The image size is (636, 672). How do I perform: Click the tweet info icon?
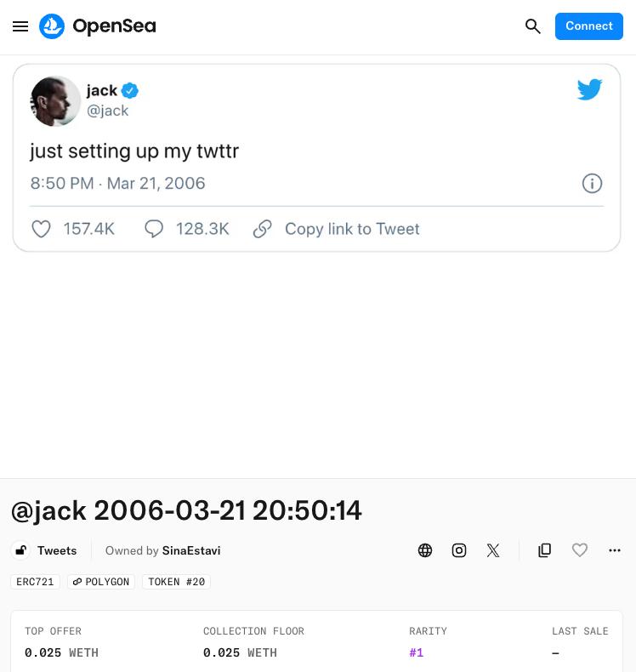pos(592,184)
